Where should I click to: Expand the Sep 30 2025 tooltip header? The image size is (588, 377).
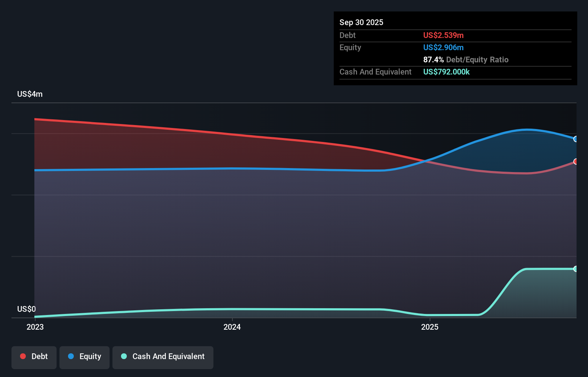coord(361,22)
